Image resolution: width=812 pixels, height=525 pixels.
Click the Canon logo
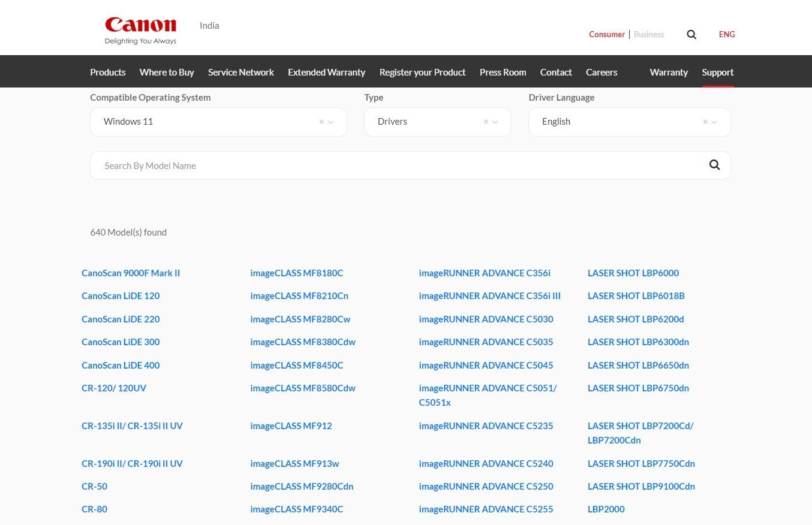click(x=141, y=31)
